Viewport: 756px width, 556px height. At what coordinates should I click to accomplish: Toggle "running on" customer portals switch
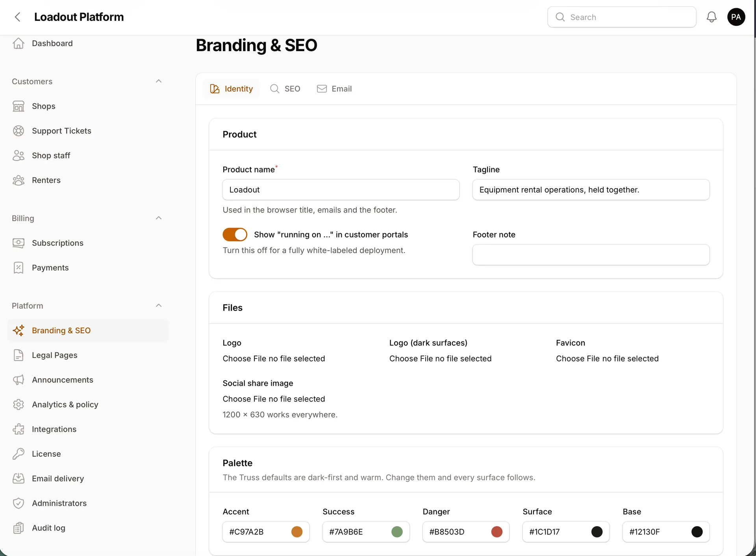(235, 235)
